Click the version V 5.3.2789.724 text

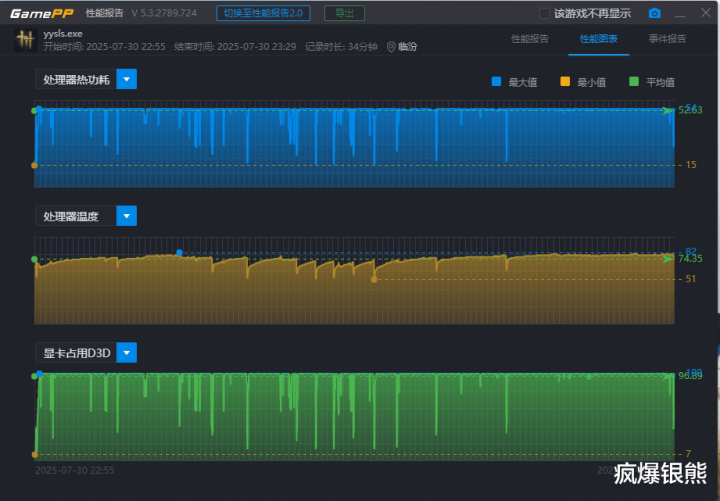tap(164, 13)
